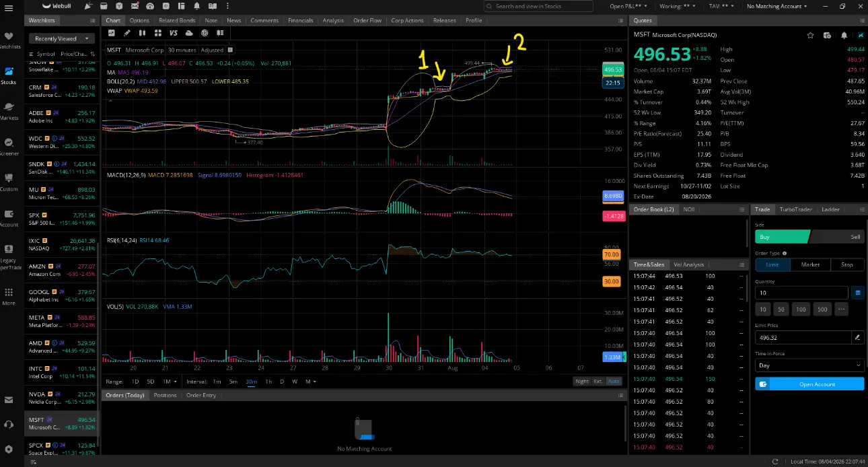Click the Open Account button
This screenshot has height=467, width=868.
pyautogui.click(x=809, y=384)
